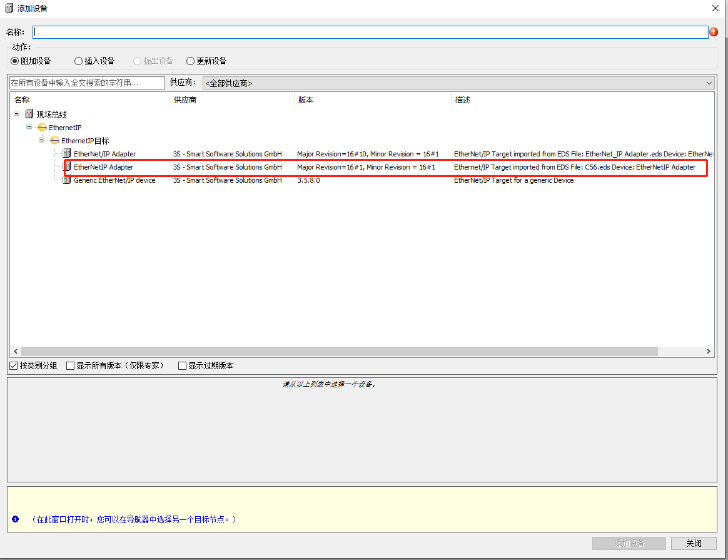Click the 版本 column header
Screen dimensions: 728x560
[373, 100]
